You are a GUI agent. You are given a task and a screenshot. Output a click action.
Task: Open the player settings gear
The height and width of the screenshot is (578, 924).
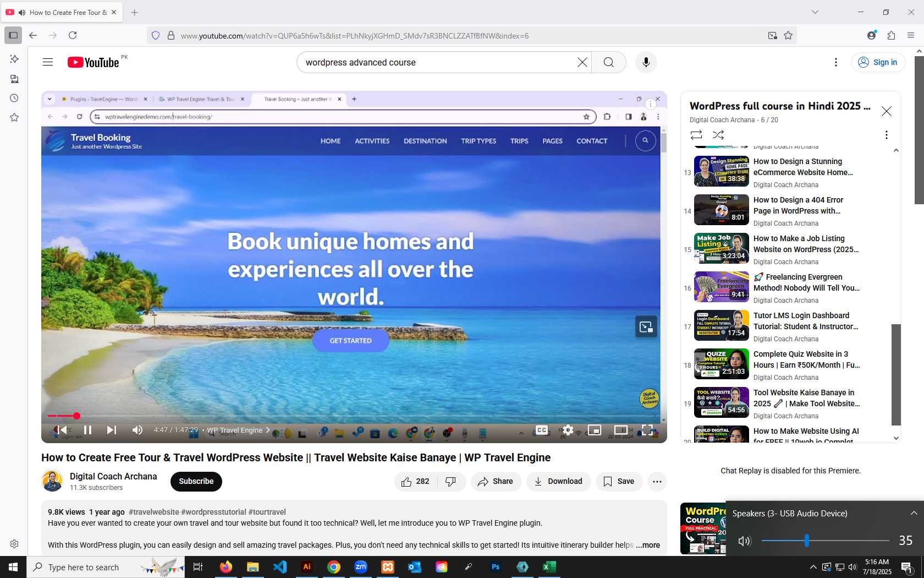[x=568, y=430]
